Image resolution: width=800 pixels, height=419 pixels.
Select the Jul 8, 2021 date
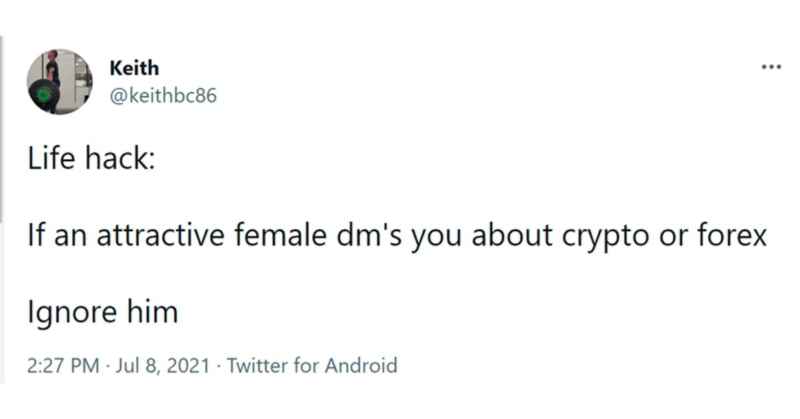pos(162,365)
